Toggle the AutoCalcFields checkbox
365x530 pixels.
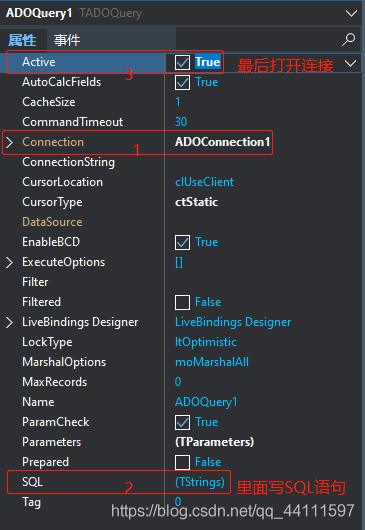pos(182,82)
